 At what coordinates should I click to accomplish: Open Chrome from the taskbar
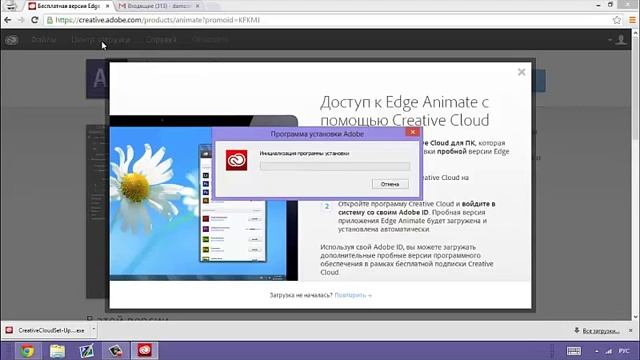click(27, 351)
